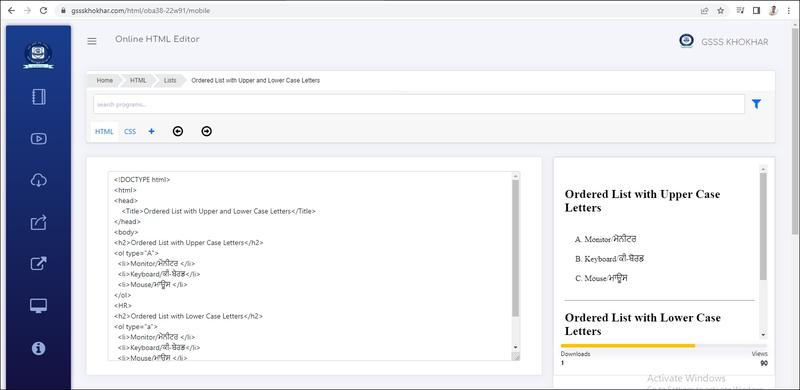Image resolution: width=800 pixels, height=390 pixels.
Task: Click the <Title> code line in the editor
Action: point(218,211)
